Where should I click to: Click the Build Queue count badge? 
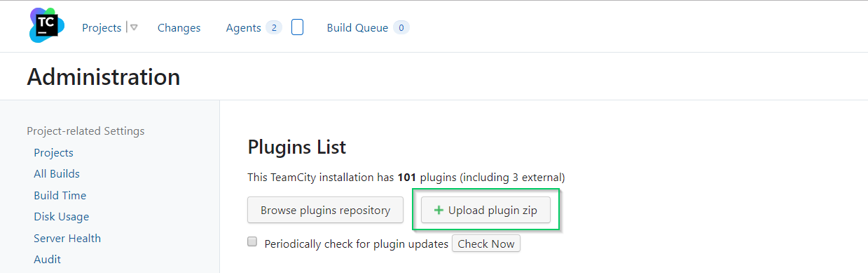[x=401, y=28]
